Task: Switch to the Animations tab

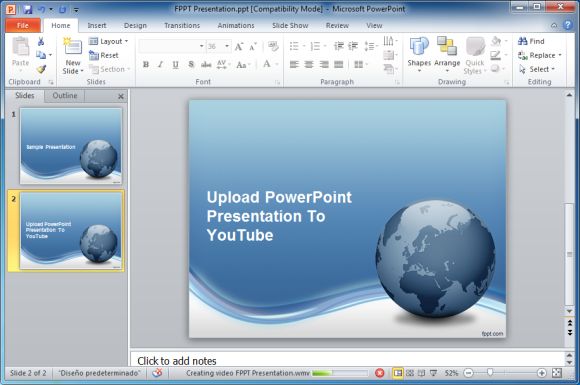Action: 236,26
